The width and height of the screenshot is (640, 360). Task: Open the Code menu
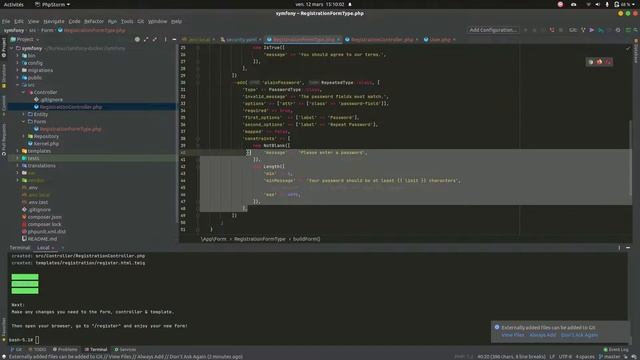tap(74, 21)
